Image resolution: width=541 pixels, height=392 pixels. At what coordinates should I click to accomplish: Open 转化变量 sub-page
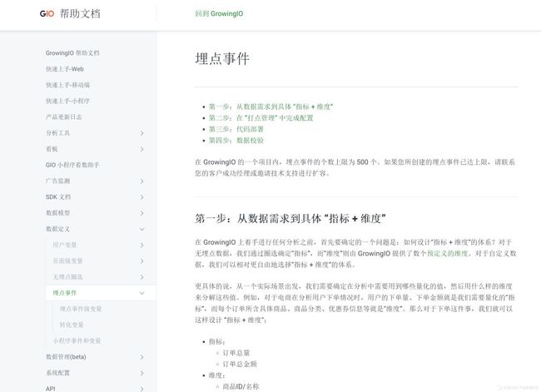tap(72, 325)
